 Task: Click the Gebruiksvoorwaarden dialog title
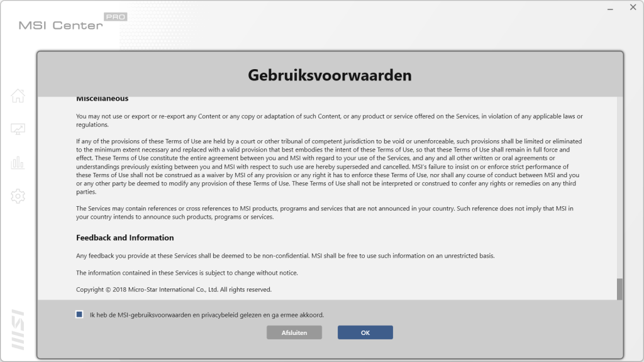point(330,75)
